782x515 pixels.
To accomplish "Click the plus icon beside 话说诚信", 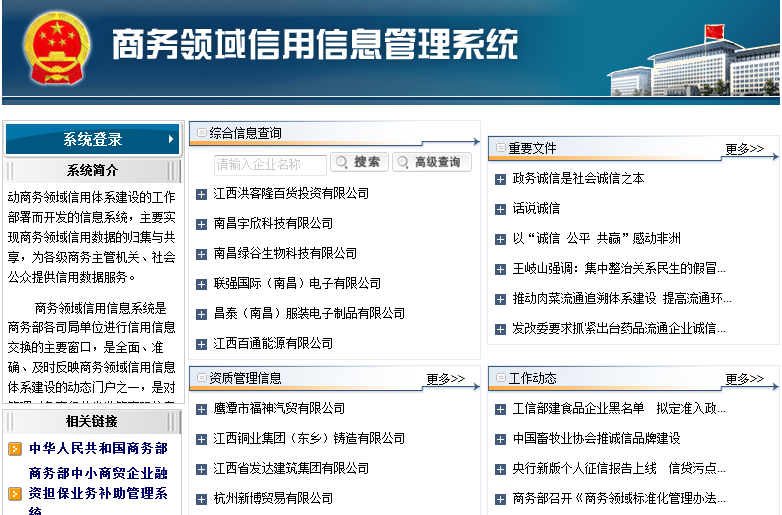I will pyautogui.click(x=501, y=209).
